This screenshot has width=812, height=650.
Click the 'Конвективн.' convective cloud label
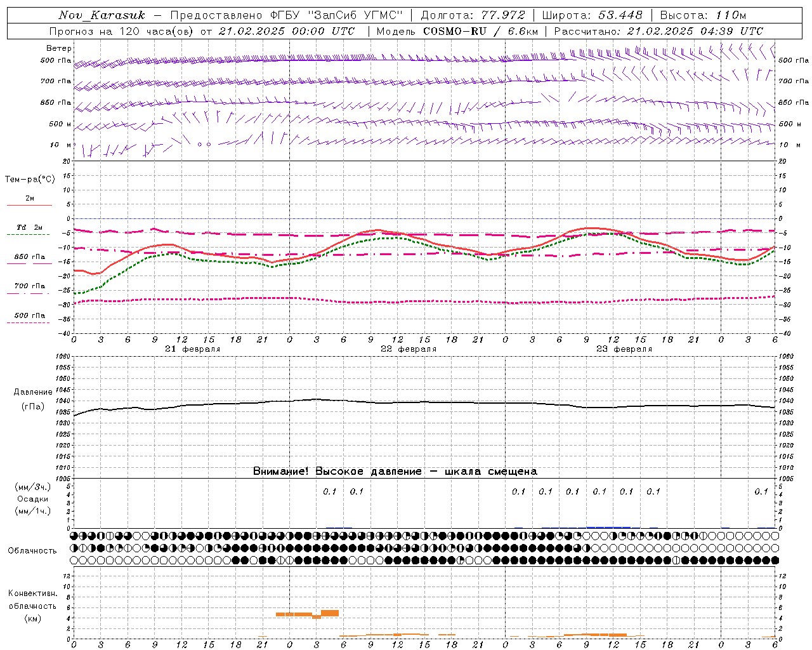tap(32, 593)
